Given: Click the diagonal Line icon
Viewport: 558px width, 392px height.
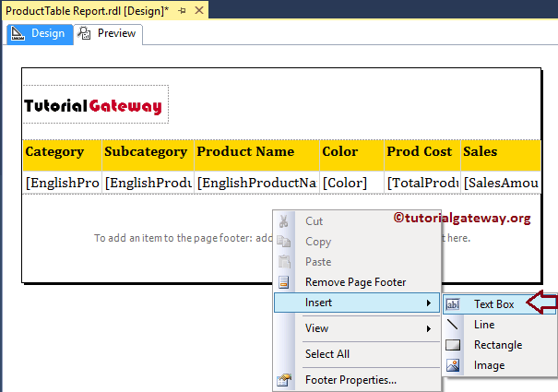Looking at the screenshot, I should coord(453,325).
